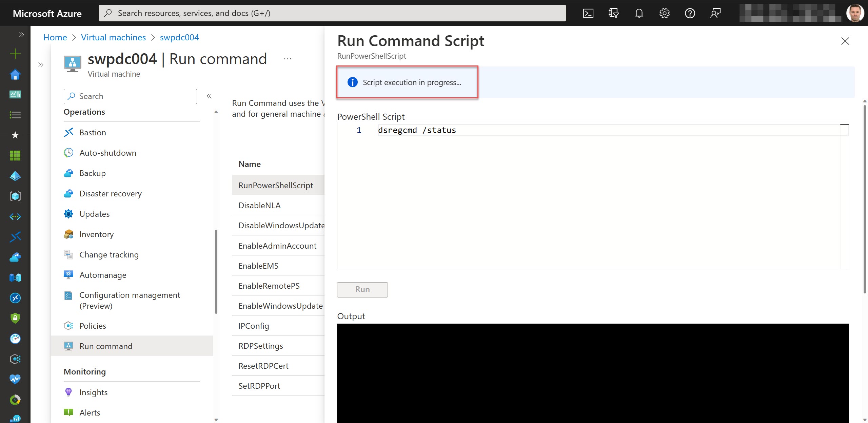Open notifications bell in top bar
868x423 pixels.
[639, 13]
